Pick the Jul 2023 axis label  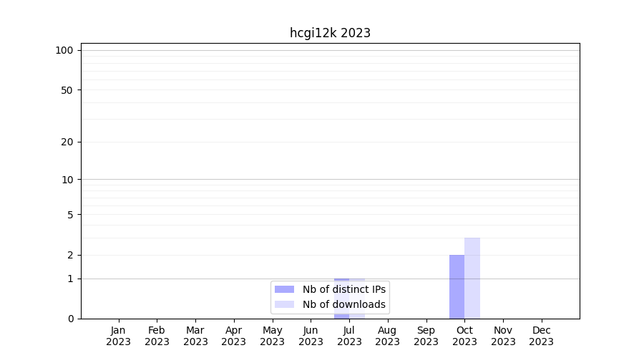(349, 336)
